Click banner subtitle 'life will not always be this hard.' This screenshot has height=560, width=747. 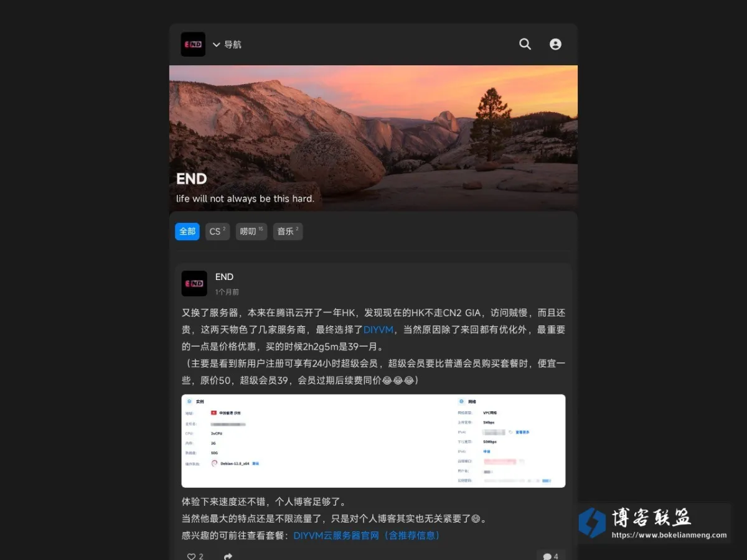(x=245, y=199)
